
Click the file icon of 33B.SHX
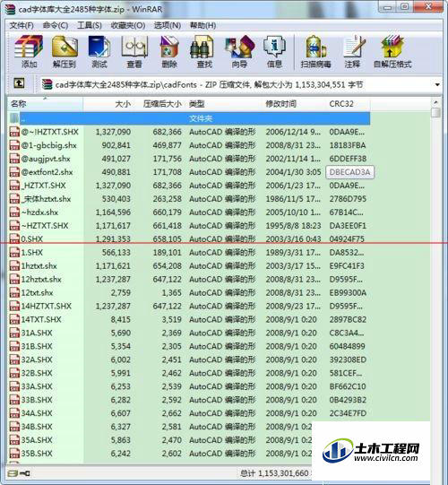(14, 400)
